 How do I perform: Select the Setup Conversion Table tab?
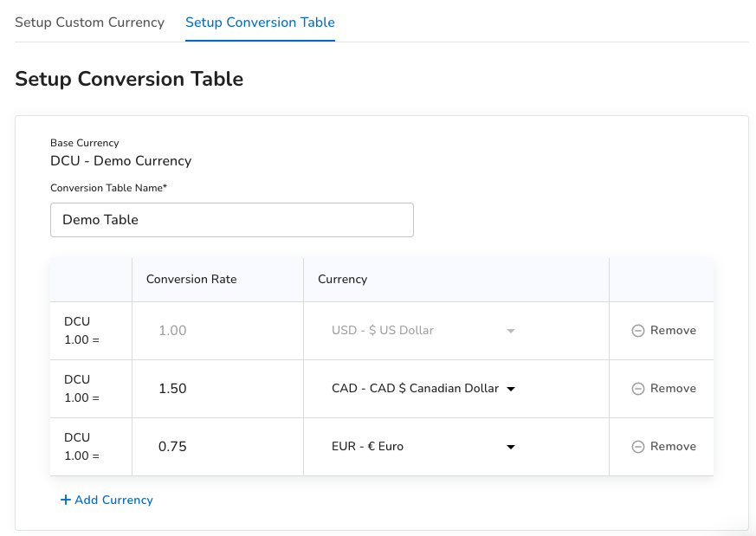[260, 23]
